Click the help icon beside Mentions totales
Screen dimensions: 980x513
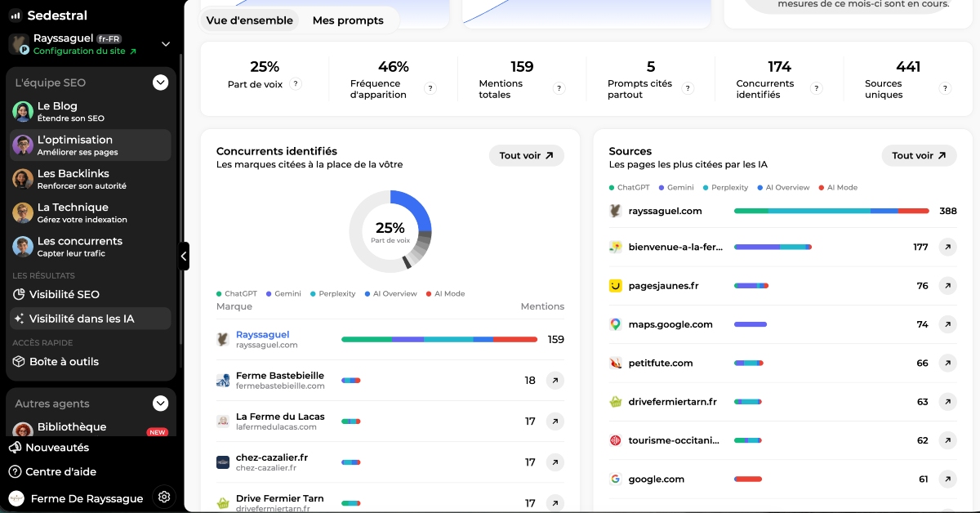pyautogui.click(x=559, y=89)
